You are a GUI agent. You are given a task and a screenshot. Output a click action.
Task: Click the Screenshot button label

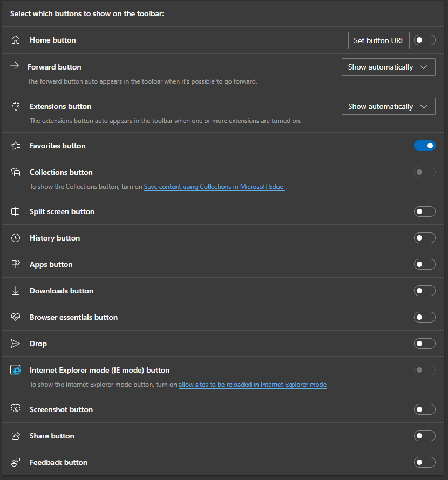point(62,409)
